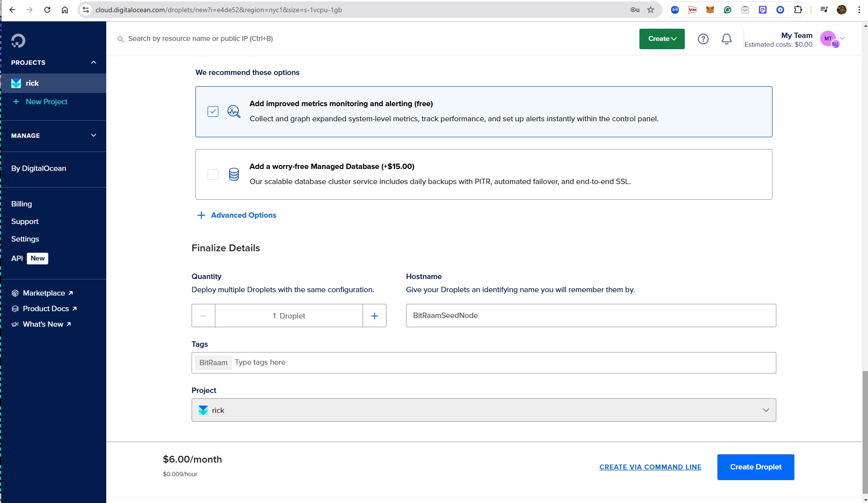Open the browser home page icon

tap(65, 10)
